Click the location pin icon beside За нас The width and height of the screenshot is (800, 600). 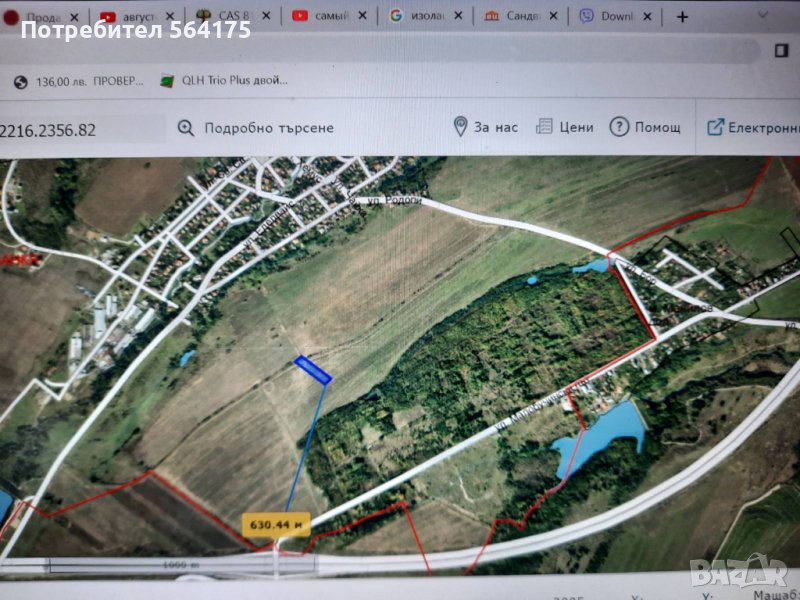[x=460, y=127]
